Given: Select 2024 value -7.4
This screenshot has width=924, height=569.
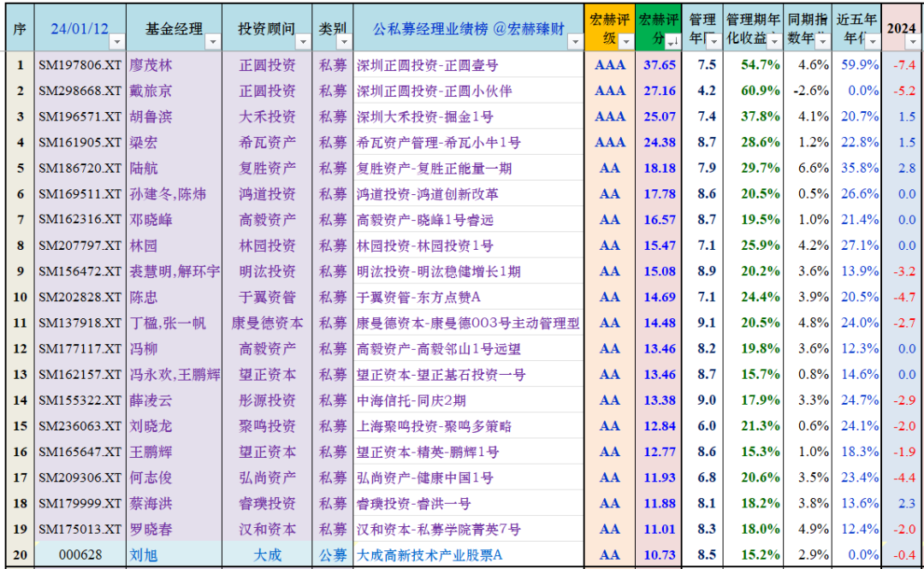Looking at the screenshot, I should [903, 65].
